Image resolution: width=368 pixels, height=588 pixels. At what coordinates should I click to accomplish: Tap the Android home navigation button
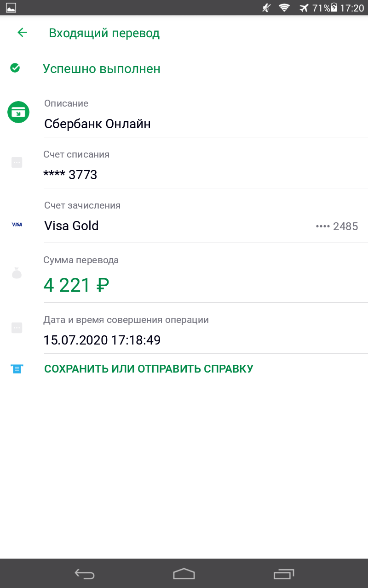[184, 574]
